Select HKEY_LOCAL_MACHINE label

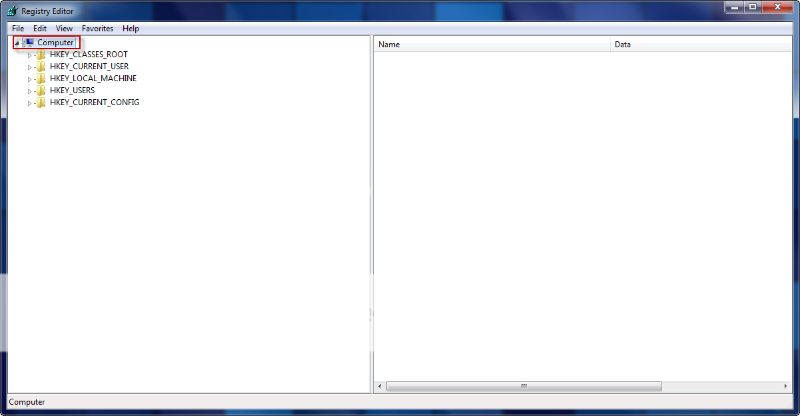93,78
